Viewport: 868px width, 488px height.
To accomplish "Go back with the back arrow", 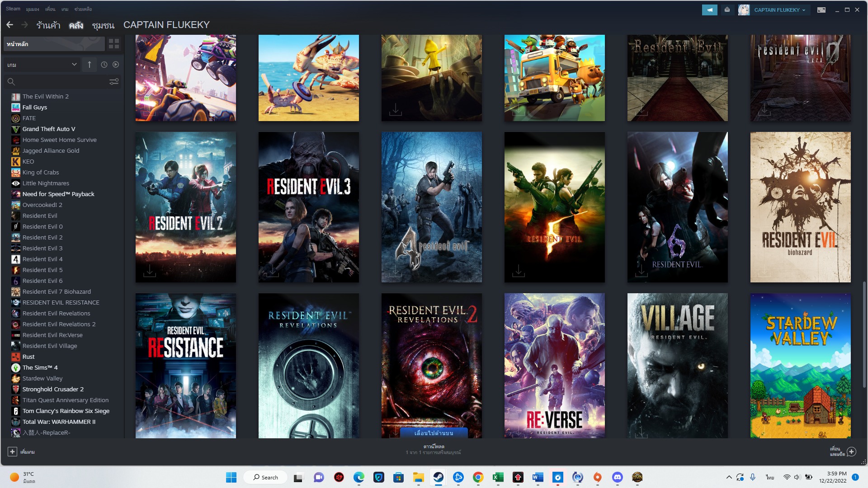I will (x=10, y=25).
